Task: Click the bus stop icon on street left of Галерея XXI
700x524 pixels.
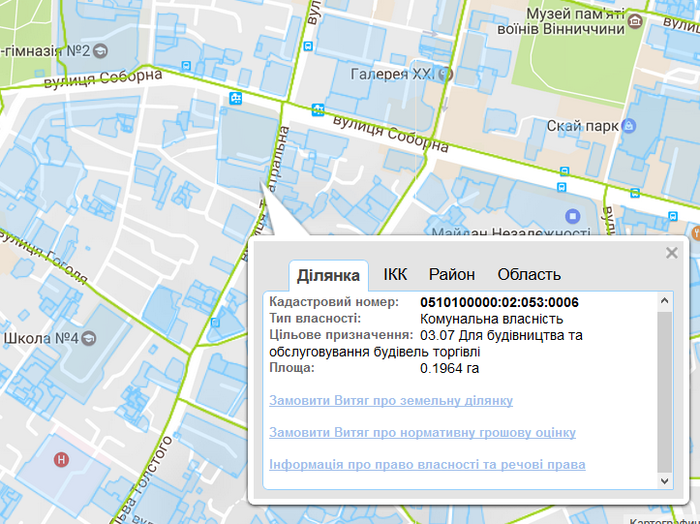Action: pos(308,46)
